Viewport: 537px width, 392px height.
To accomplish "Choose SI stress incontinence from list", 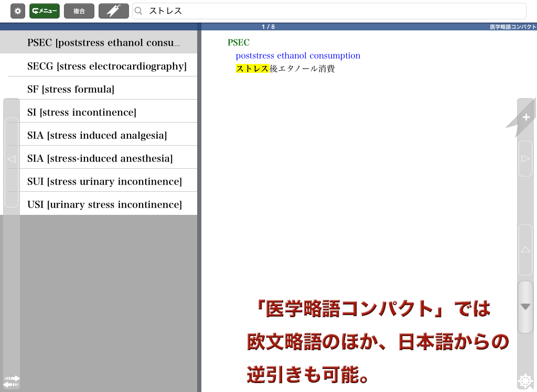I will pos(82,112).
